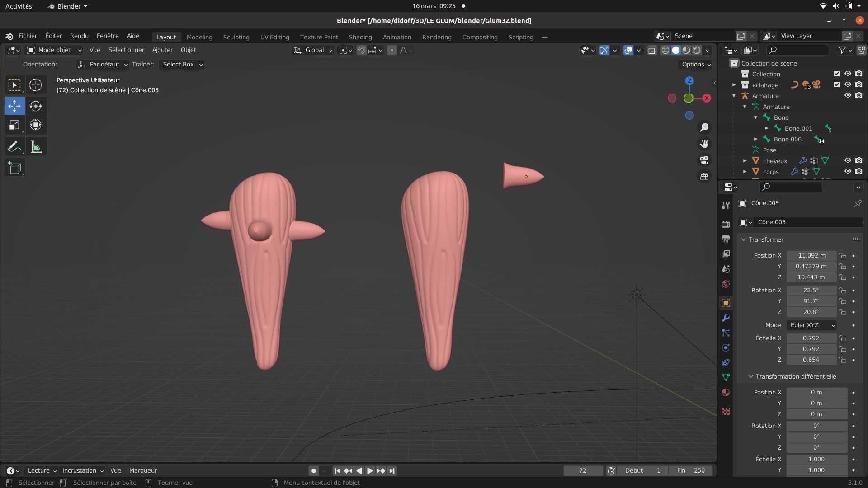The width and height of the screenshot is (868, 488).
Task: Toggle proportional editing button
Action: click(x=392, y=50)
